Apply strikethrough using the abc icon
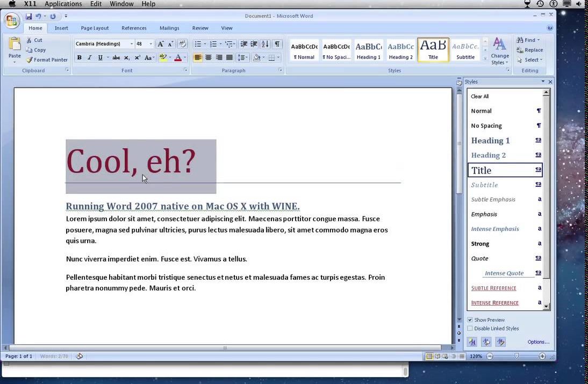Image resolution: width=588 pixels, height=384 pixels. pos(116,58)
